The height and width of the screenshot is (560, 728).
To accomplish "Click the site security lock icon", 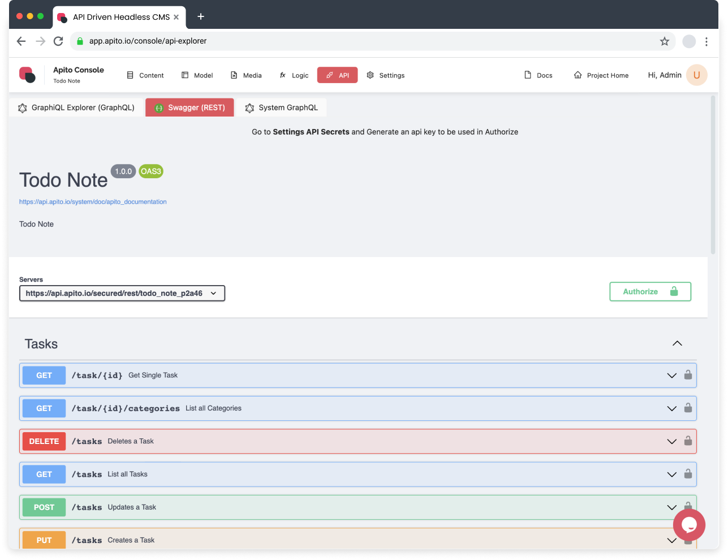I will (x=80, y=41).
